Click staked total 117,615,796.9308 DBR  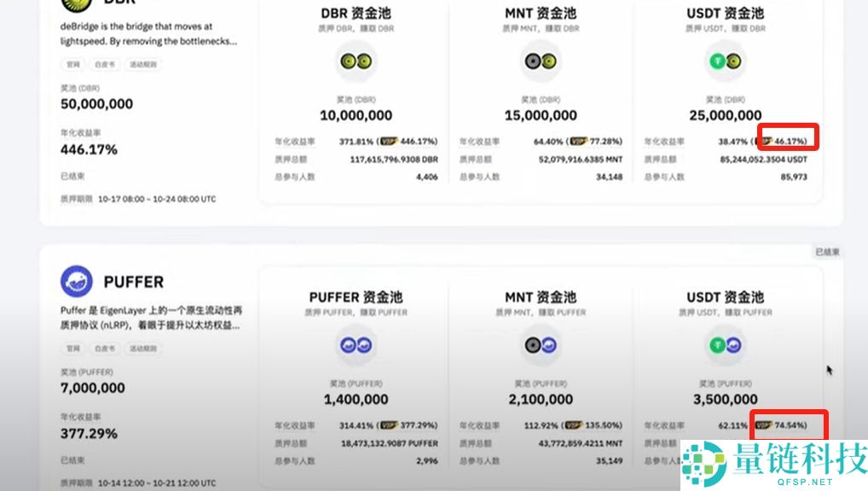(394, 159)
